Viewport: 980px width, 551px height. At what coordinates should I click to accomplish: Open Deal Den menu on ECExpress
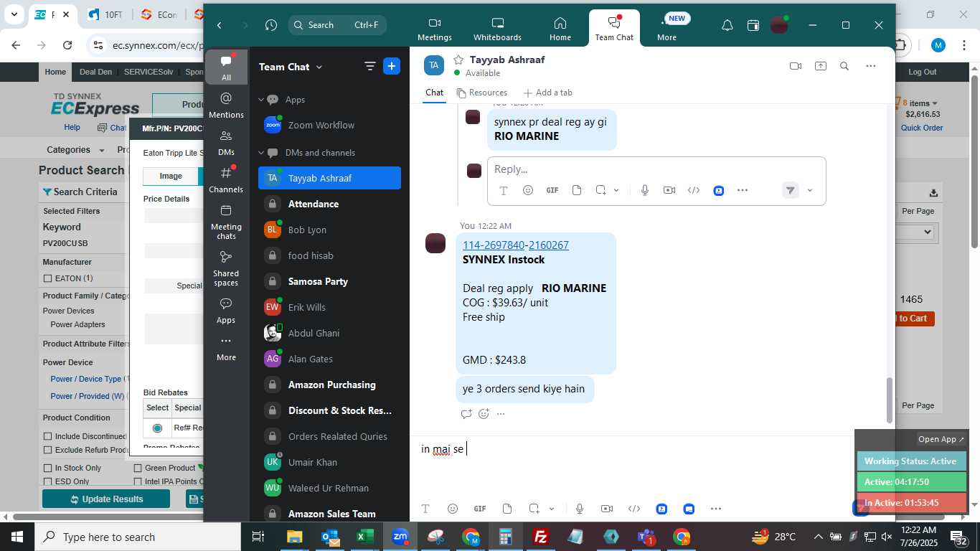95,72
